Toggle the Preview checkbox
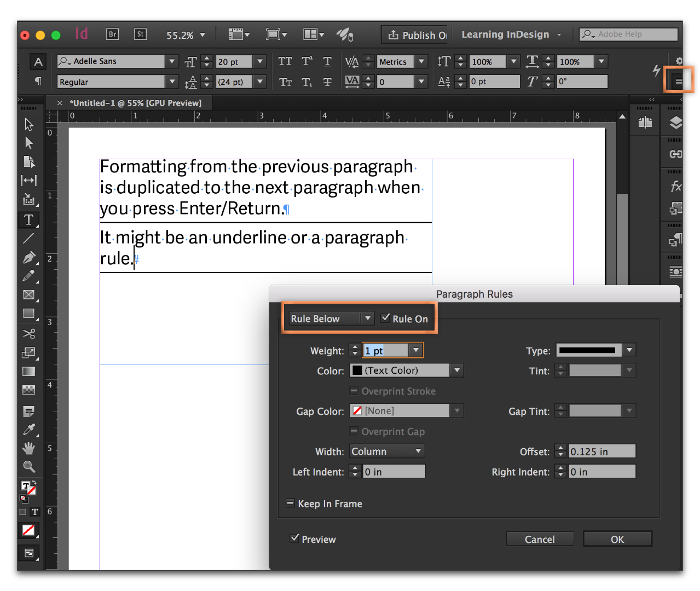 pos(295,538)
